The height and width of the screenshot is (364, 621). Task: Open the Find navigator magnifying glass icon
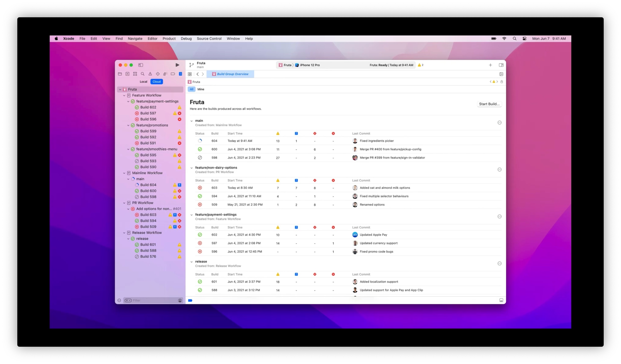(143, 74)
